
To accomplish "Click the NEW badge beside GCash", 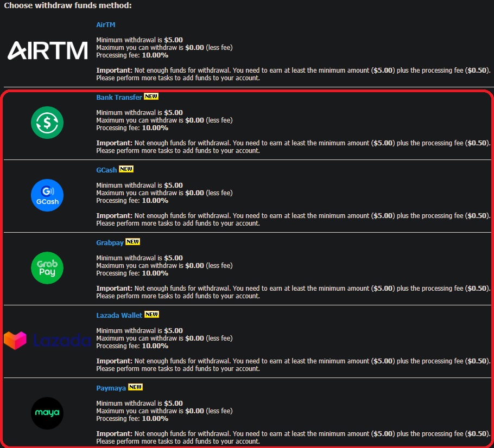I will (126, 169).
